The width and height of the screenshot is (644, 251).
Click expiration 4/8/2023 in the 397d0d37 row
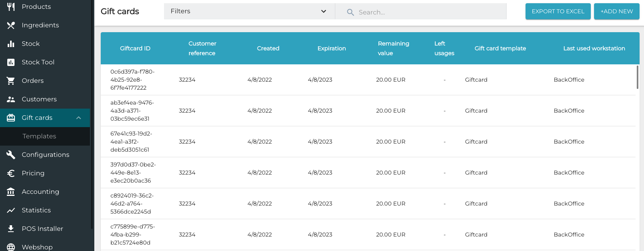pos(320,173)
